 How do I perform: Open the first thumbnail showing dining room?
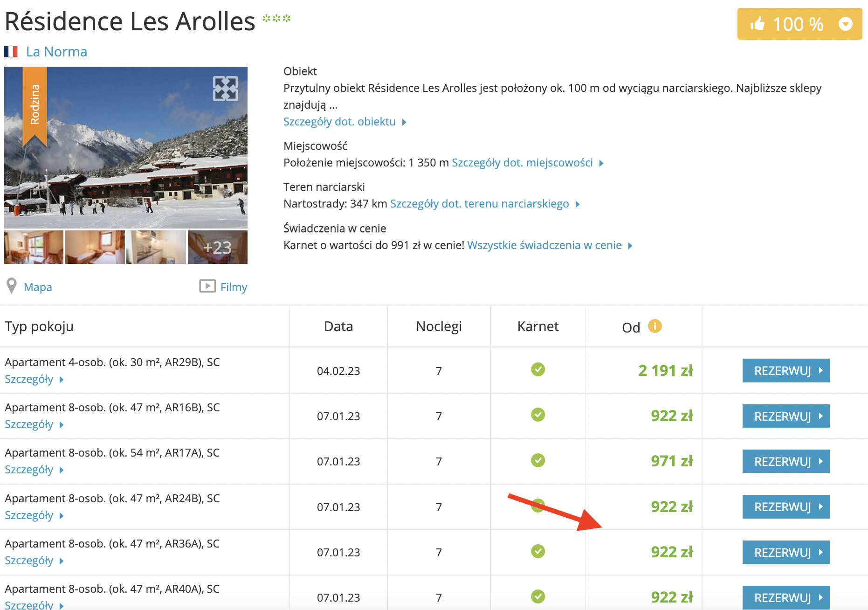34,247
